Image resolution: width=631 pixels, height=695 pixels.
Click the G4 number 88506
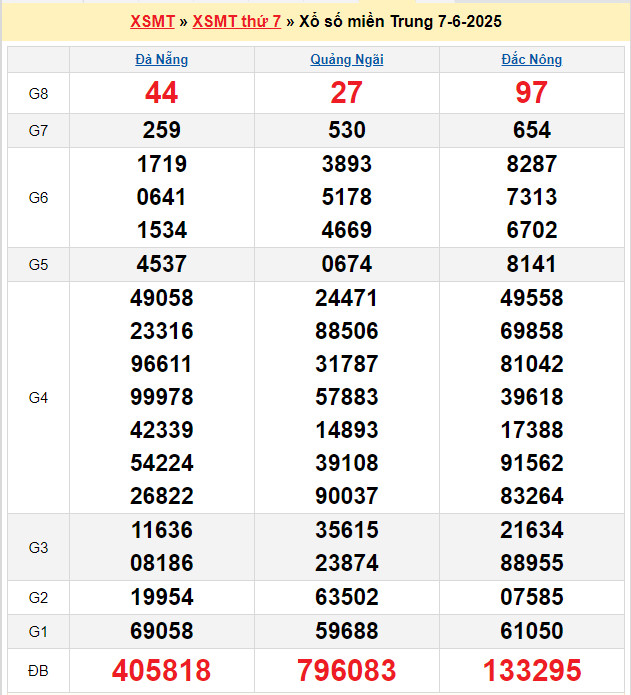pyautogui.click(x=347, y=331)
